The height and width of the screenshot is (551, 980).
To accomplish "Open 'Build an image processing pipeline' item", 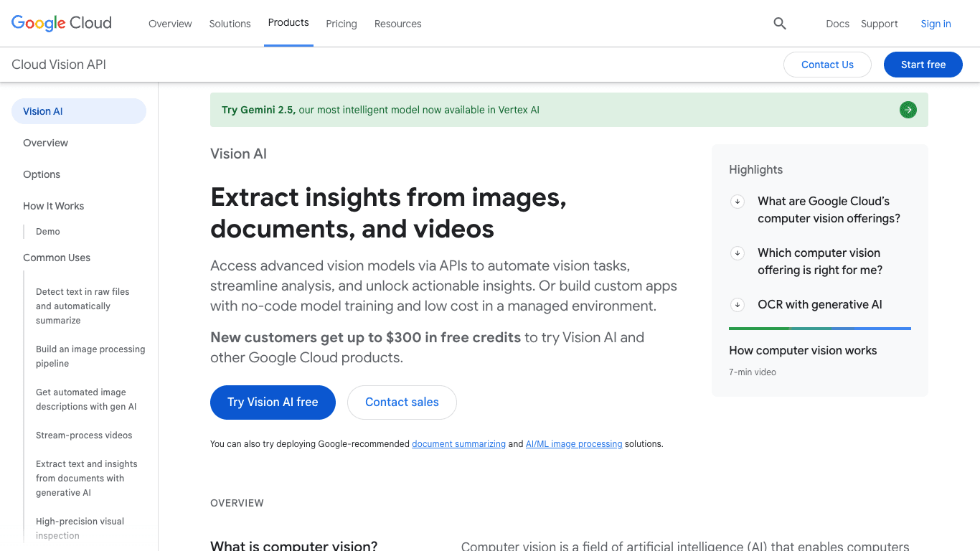I will coord(90,357).
